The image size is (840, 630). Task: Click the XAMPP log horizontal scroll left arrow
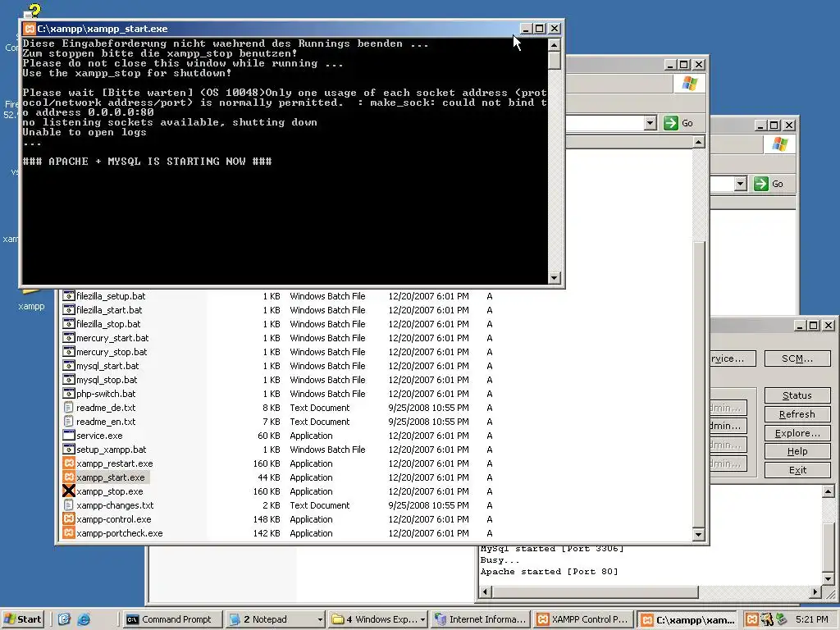[486, 592]
